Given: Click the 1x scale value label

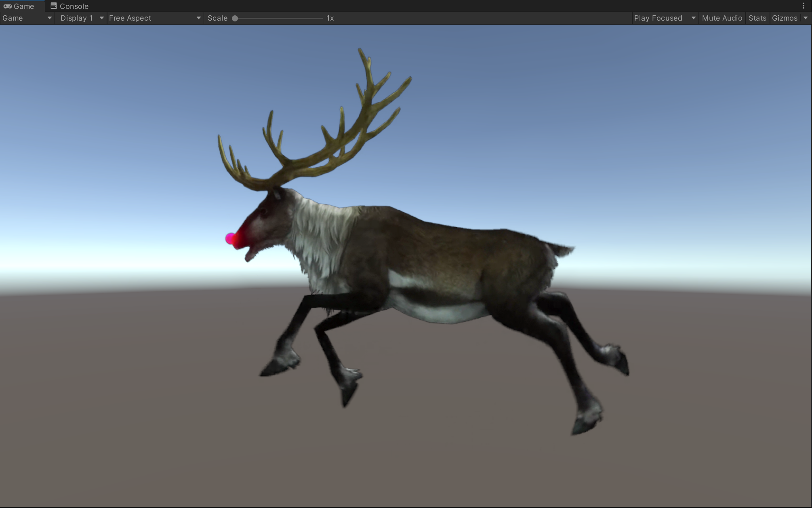Looking at the screenshot, I should (330, 18).
